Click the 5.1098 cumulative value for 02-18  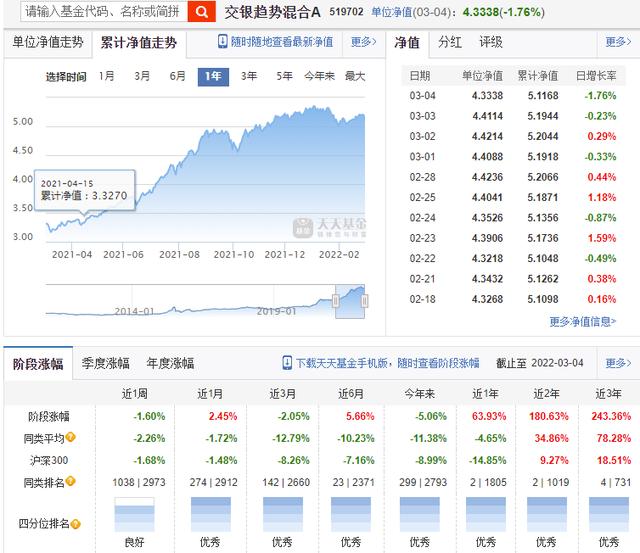click(x=542, y=300)
